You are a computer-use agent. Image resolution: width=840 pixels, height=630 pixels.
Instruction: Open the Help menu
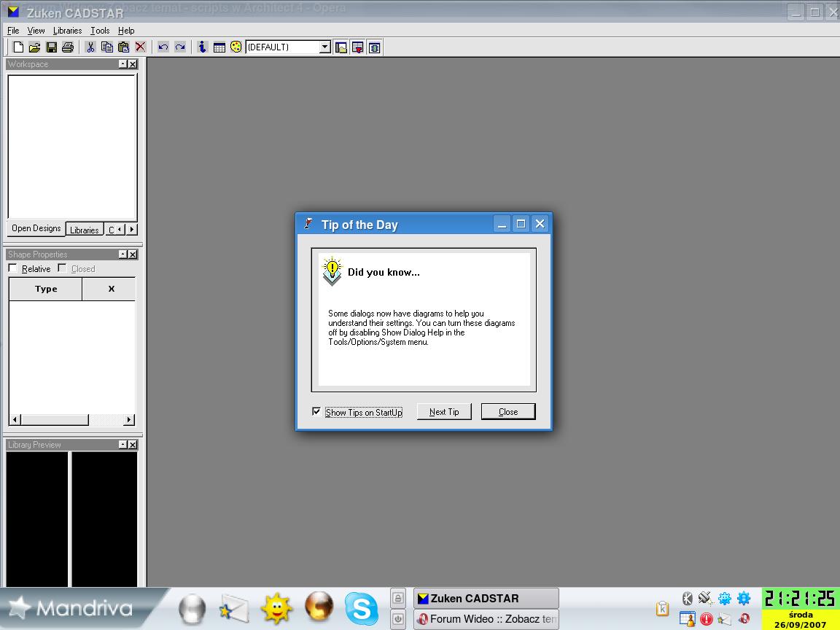pyautogui.click(x=126, y=31)
